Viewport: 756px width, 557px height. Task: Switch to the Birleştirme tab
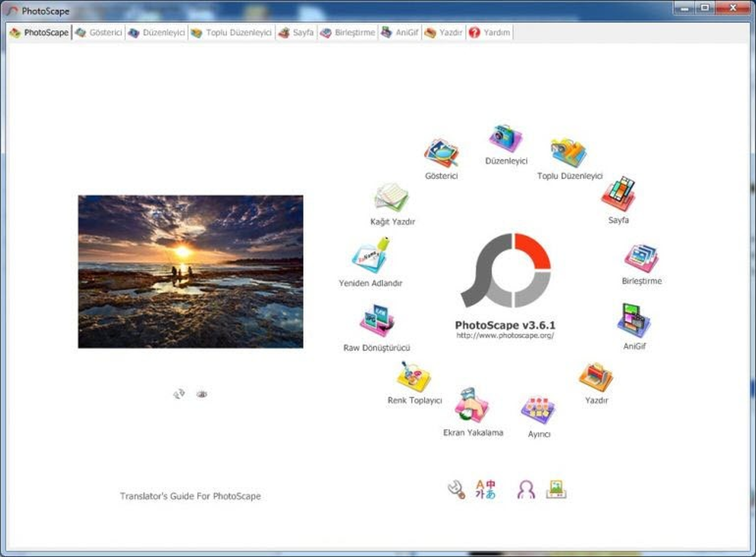point(347,33)
